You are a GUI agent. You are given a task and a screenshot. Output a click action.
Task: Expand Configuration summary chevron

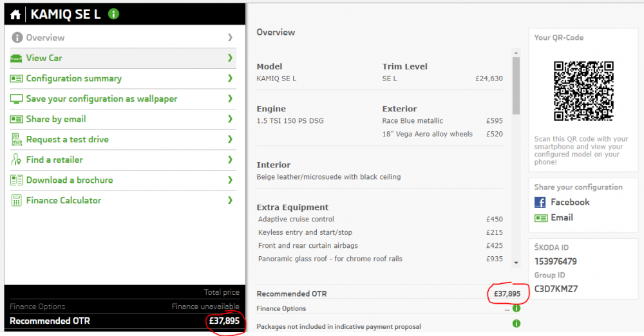point(230,78)
